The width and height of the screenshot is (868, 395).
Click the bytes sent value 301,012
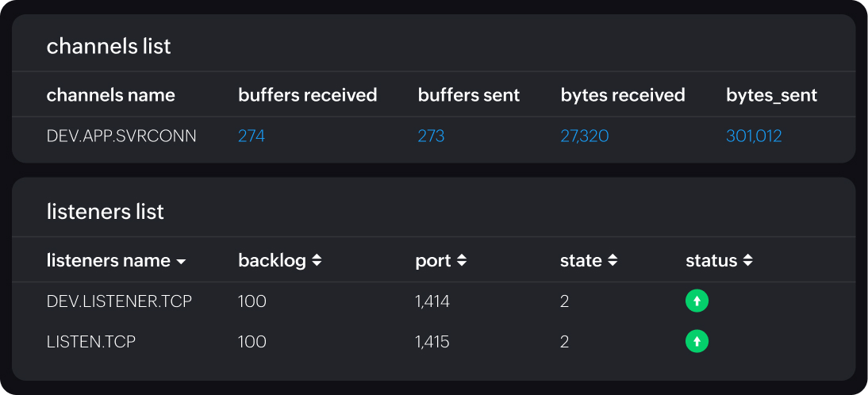pos(754,136)
